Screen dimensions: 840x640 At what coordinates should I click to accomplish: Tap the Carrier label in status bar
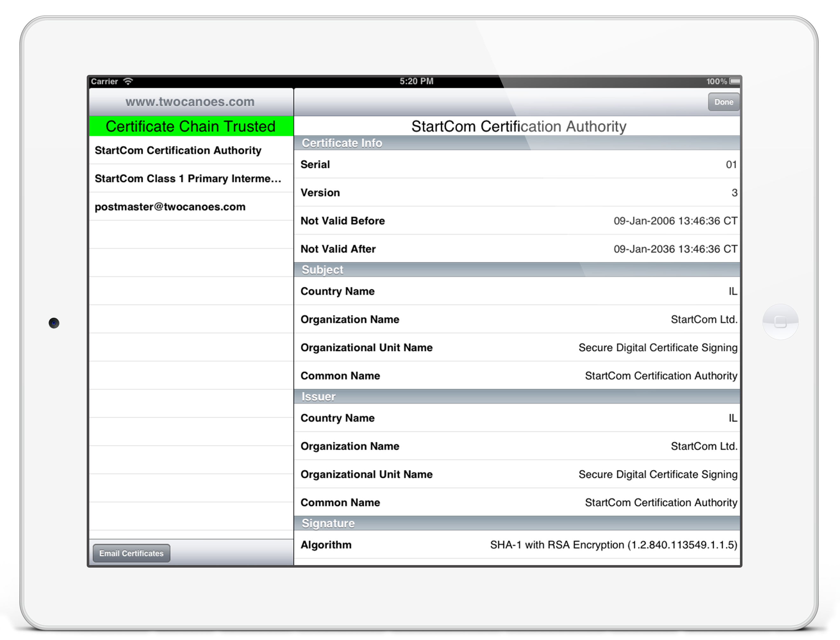point(104,81)
